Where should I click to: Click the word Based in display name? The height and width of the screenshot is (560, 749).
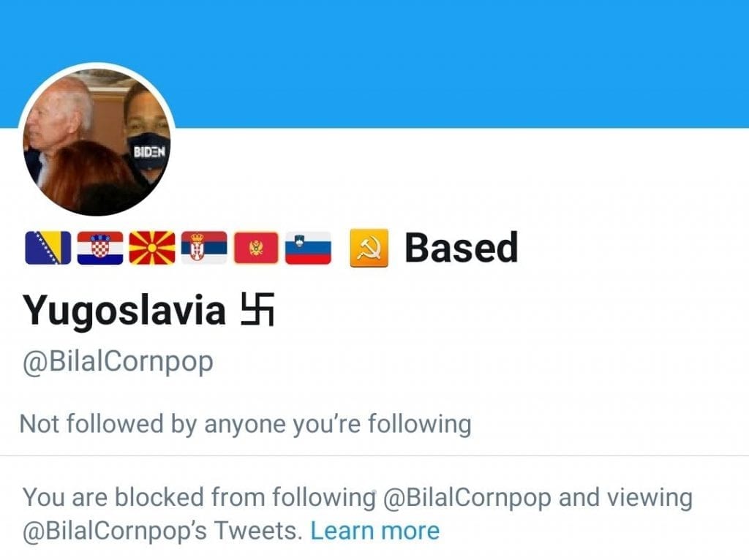point(462,247)
